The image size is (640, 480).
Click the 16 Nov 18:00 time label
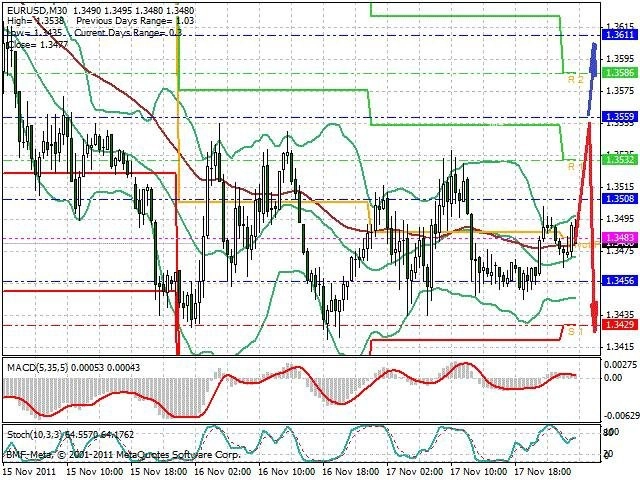pyautogui.click(x=351, y=471)
